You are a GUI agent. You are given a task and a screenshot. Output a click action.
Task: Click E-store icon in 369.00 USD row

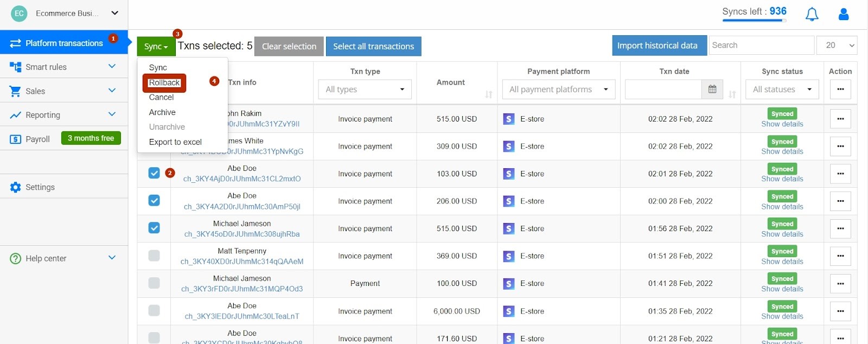click(x=508, y=256)
